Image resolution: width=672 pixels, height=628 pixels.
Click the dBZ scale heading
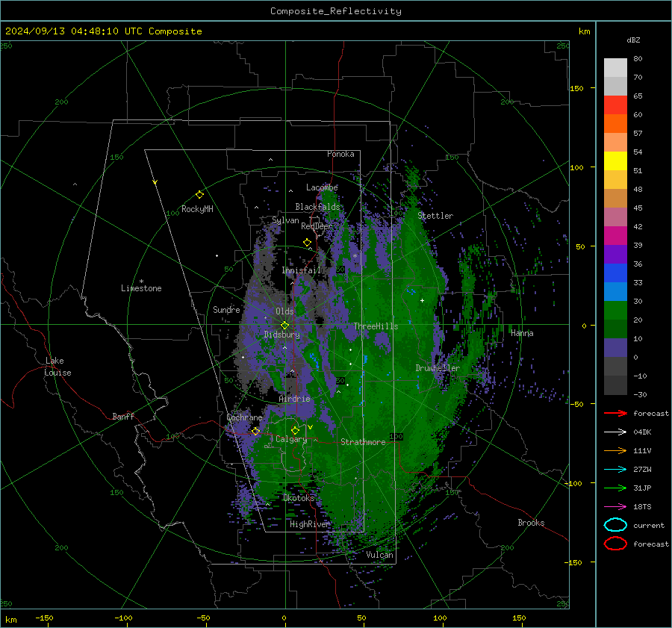(633, 40)
